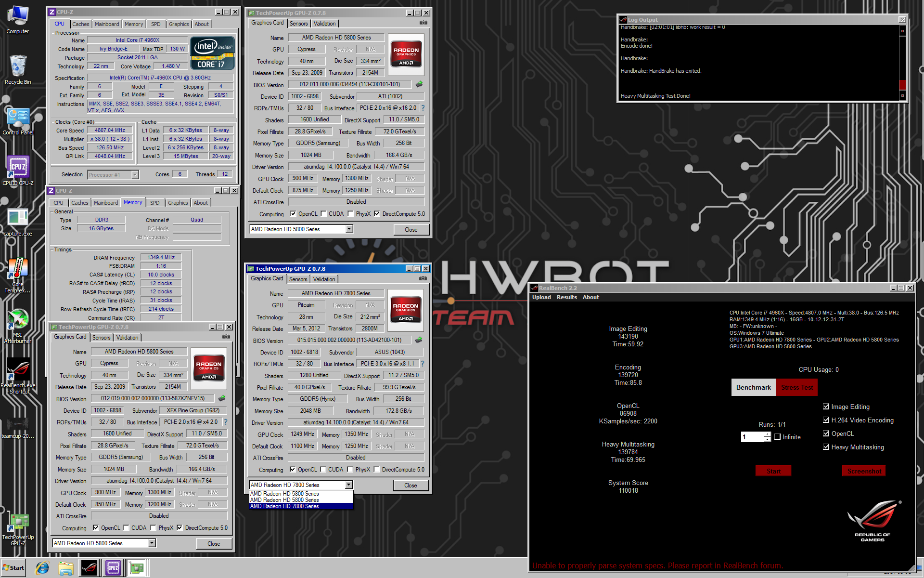Click Close button in bottom-left GPU-Z window
924x578 pixels.
[x=214, y=544]
